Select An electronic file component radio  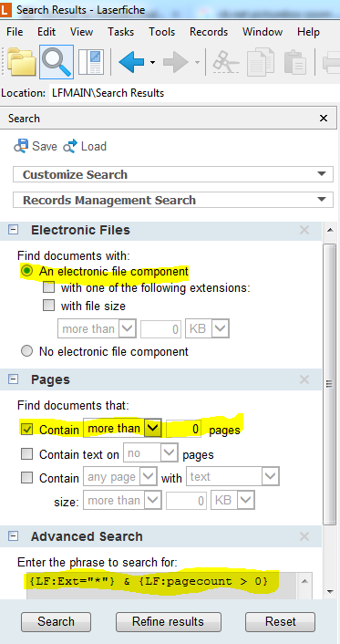27,272
